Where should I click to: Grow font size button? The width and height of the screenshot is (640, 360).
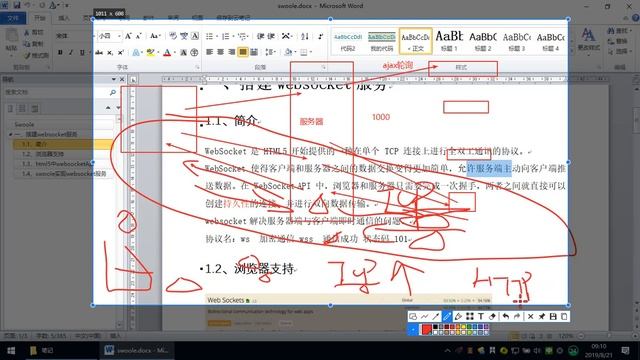click(x=128, y=36)
